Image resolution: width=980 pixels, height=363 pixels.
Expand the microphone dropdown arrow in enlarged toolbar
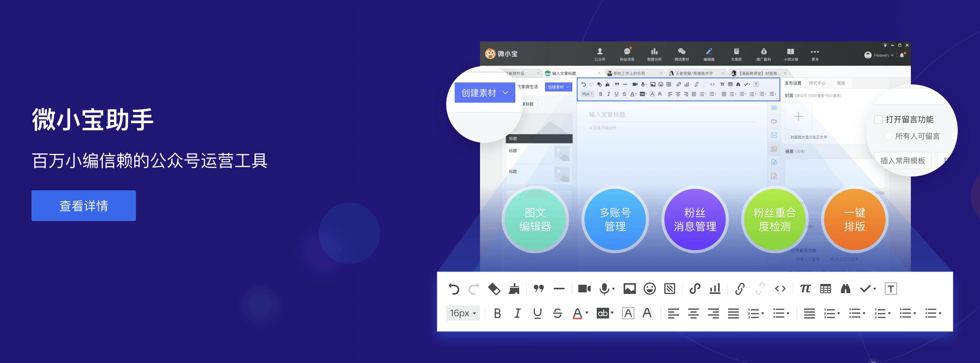(x=613, y=289)
